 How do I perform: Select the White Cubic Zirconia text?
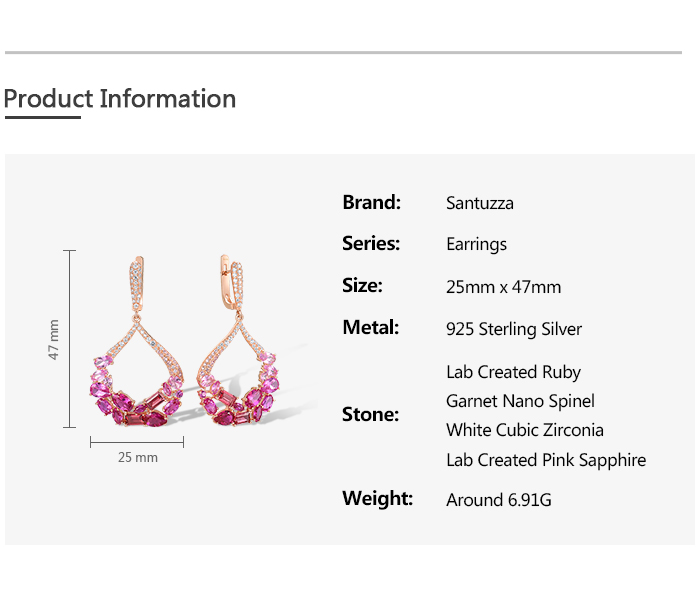pyautogui.click(x=525, y=430)
